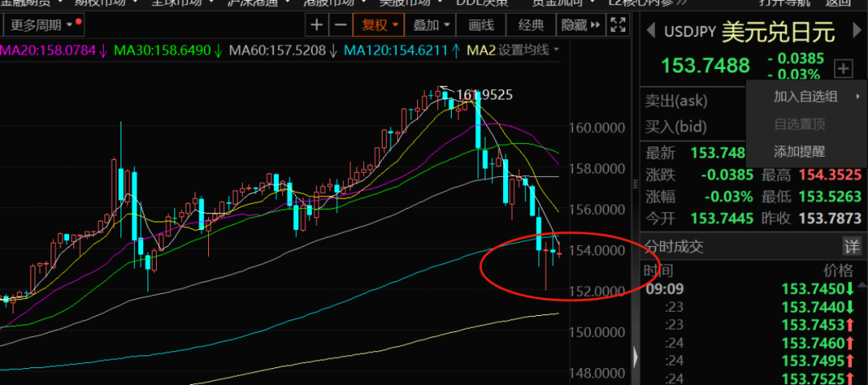
Task: Click the MA120 indicator value label
Action: coord(396,51)
